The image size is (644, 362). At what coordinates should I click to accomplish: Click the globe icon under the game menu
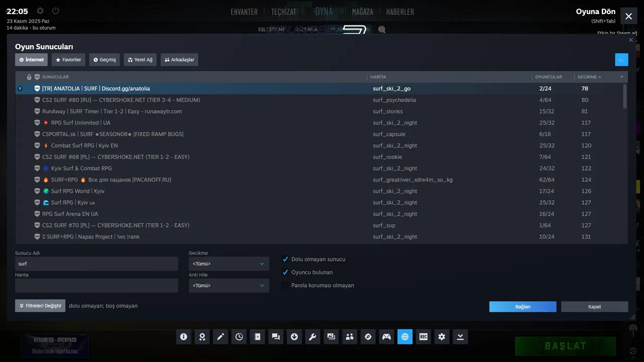click(x=382, y=30)
